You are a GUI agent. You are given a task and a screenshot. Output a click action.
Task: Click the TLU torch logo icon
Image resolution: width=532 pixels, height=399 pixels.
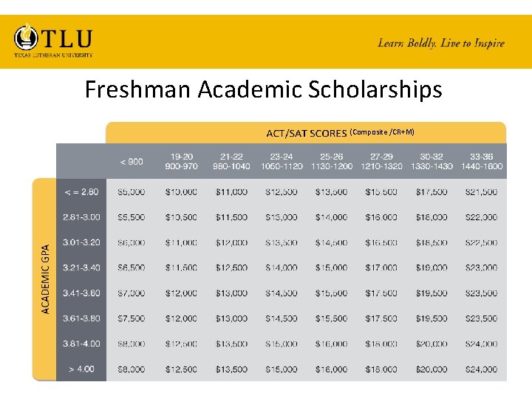(x=27, y=37)
